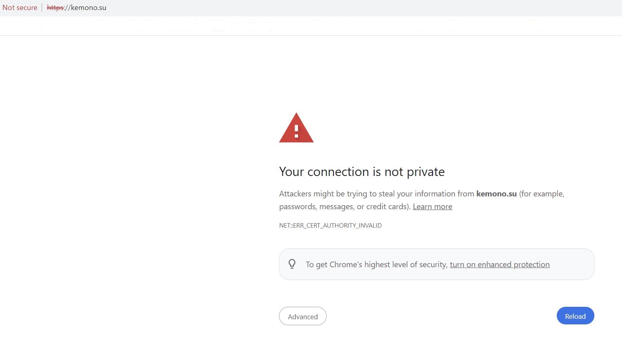Screen dimensions: 622x364
Task: Click the divider between Not secure and URL
Action: (x=42, y=8)
